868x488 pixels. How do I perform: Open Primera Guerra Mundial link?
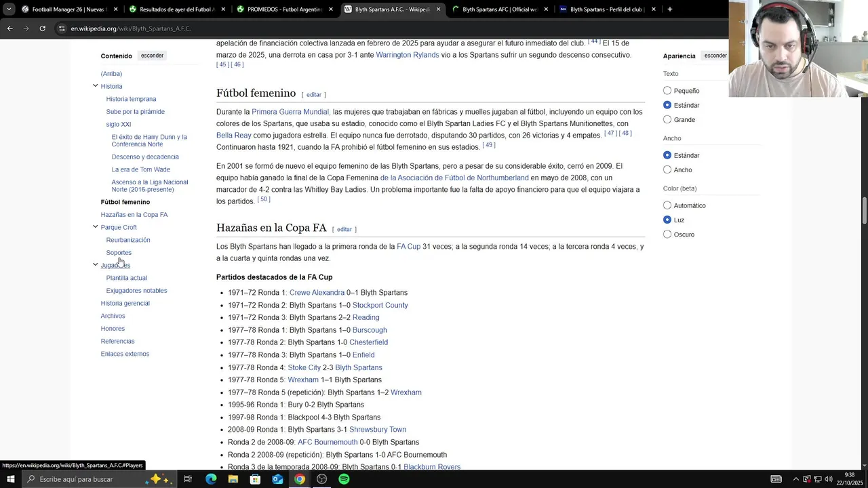click(x=290, y=112)
